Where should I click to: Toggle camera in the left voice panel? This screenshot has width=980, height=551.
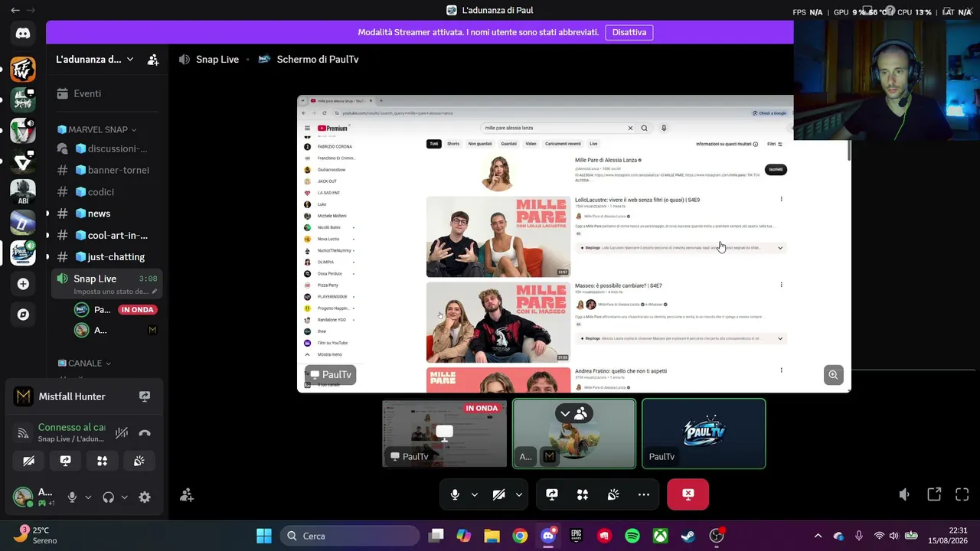(29, 461)
